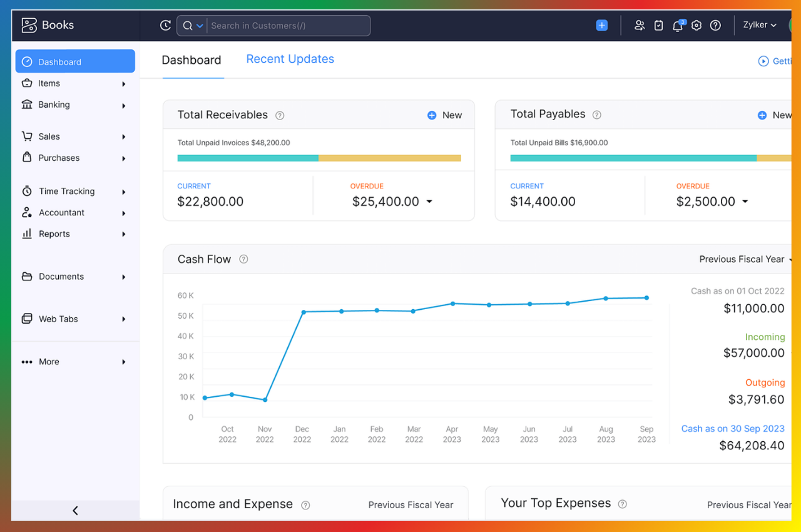Viewport: 801px width, 532px height.
Task: Click the help question mark icon in header
Action: (715, 26)
